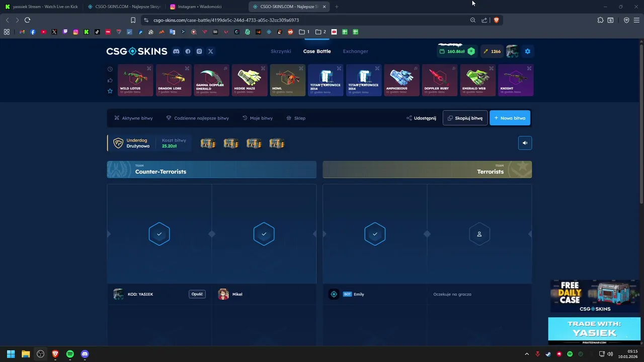Viewport: 644px width, 362px height.
Task: Open the Knight drop card
Action: click(x=516, y=80)
